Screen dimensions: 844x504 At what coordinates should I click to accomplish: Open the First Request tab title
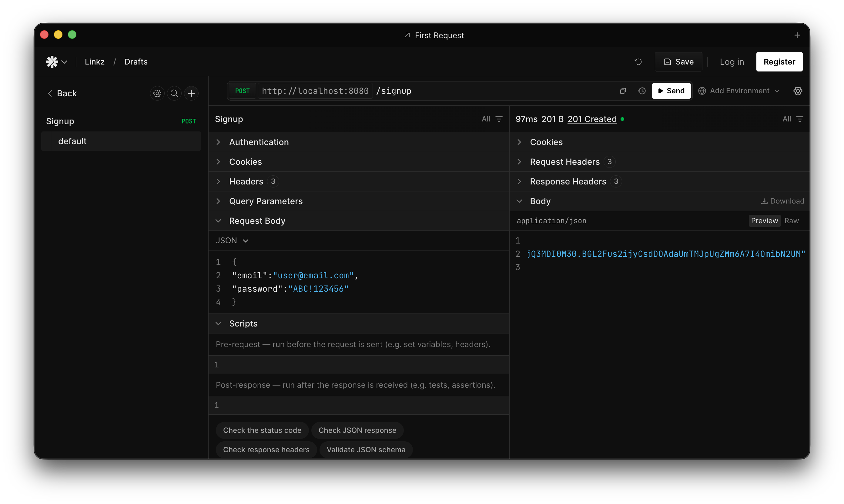click(434, 35)
